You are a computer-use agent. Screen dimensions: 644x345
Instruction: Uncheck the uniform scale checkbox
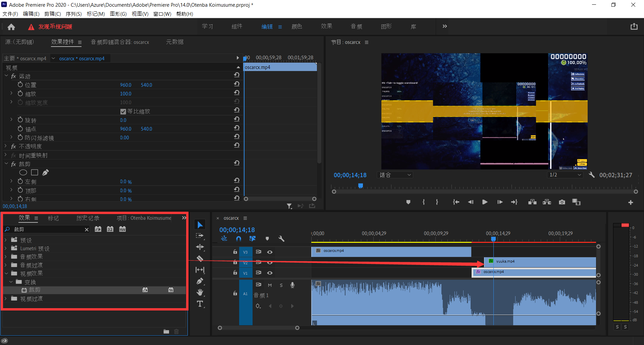pos(123,112)
